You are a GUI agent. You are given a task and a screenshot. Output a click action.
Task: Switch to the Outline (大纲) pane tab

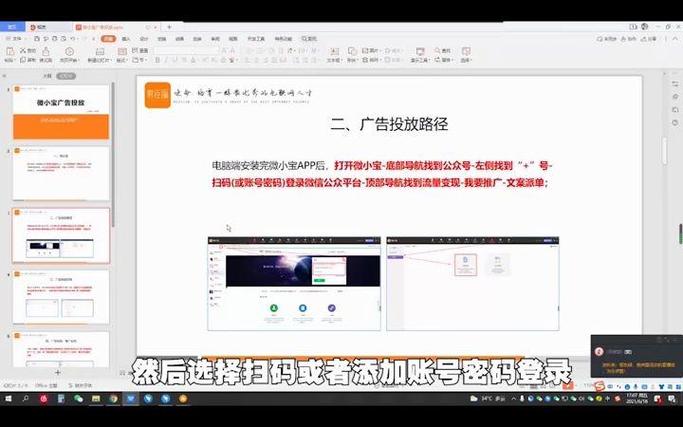tap(47, 76)
